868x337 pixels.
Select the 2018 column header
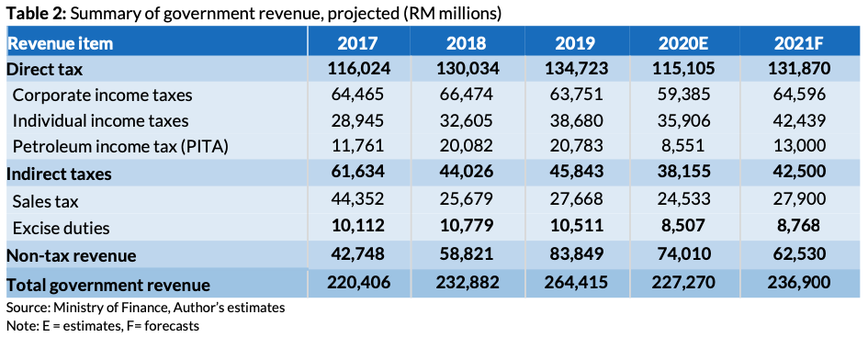tap(468, 43)
